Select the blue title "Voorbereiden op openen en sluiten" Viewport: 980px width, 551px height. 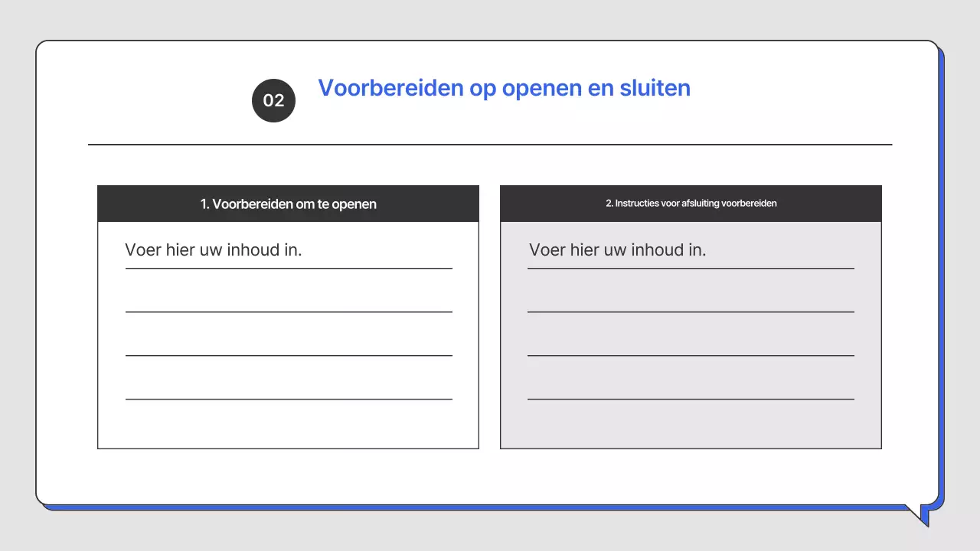point(504,88)
